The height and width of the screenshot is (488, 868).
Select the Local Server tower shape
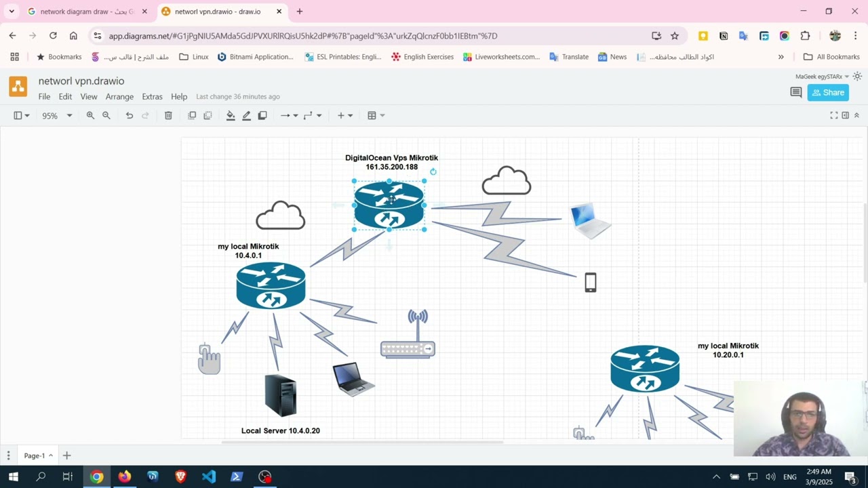pos(281,395)
